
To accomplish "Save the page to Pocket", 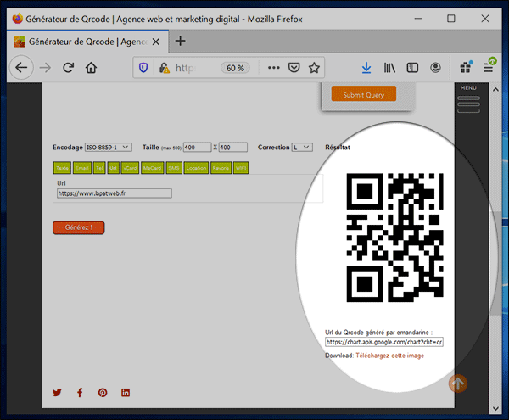I will (294, 68).
